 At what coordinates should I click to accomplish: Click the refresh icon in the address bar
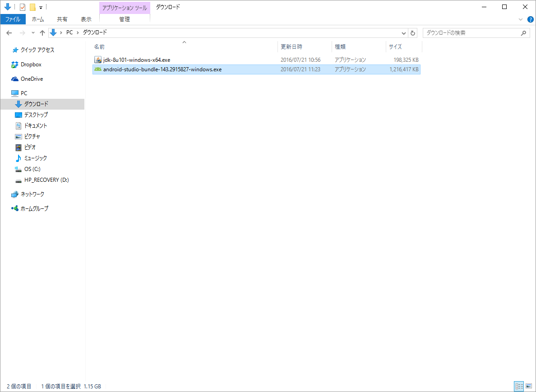[x=412, y=32]
